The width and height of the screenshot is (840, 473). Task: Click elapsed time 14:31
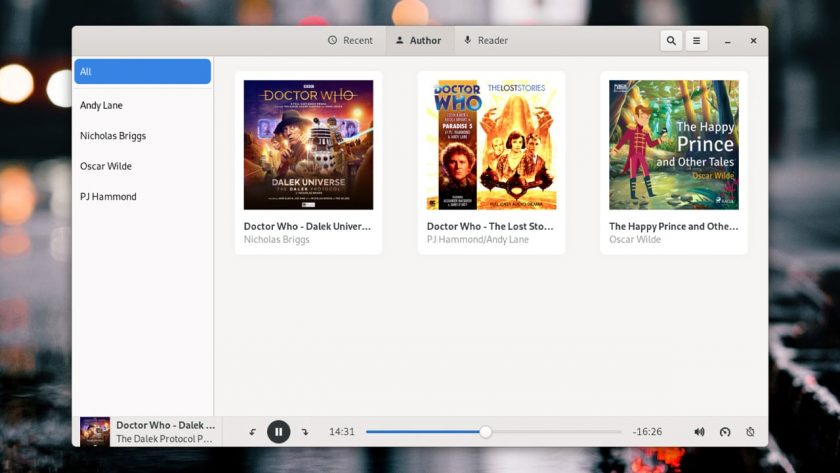coord(342,432)
